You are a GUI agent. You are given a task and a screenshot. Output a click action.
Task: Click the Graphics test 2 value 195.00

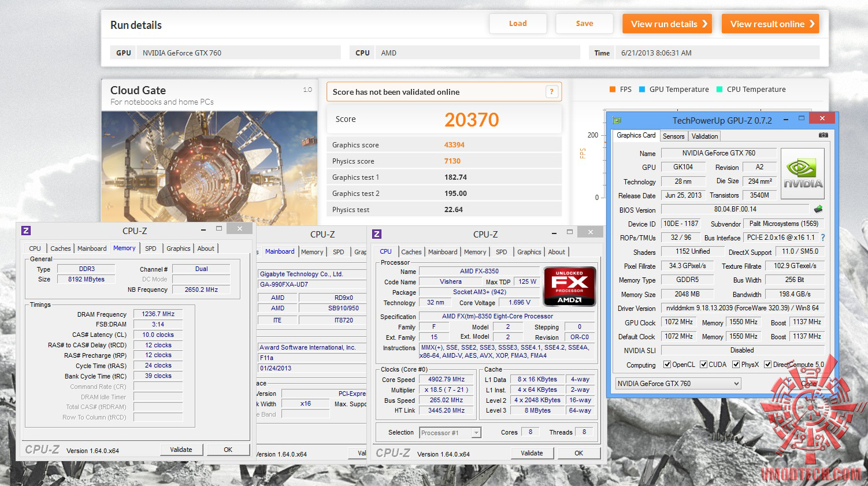click(455, 194)
